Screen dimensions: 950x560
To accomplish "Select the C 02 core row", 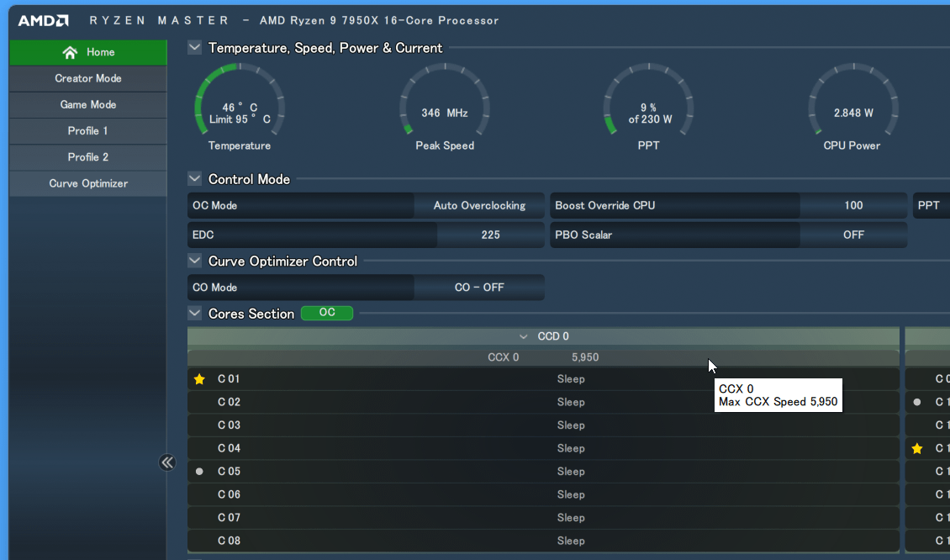I will (543, 403).
